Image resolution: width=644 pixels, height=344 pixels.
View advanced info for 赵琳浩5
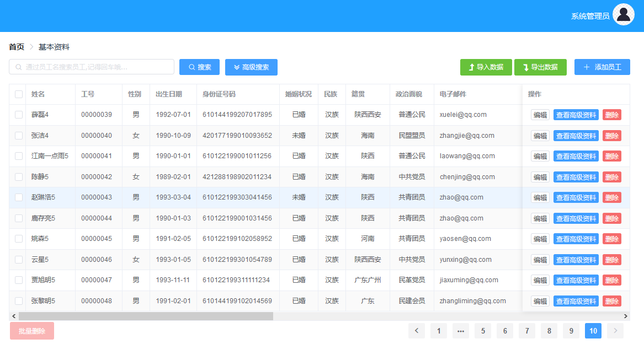coord(576,197)
